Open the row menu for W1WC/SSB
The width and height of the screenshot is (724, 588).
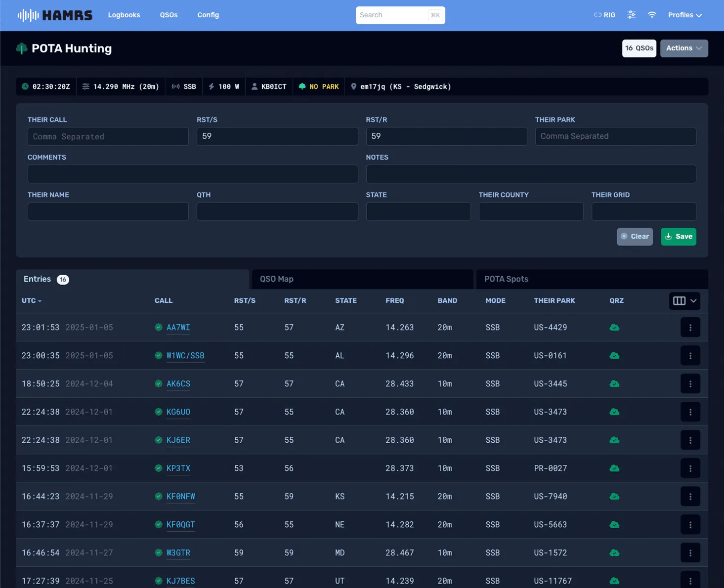pos(690,355)
